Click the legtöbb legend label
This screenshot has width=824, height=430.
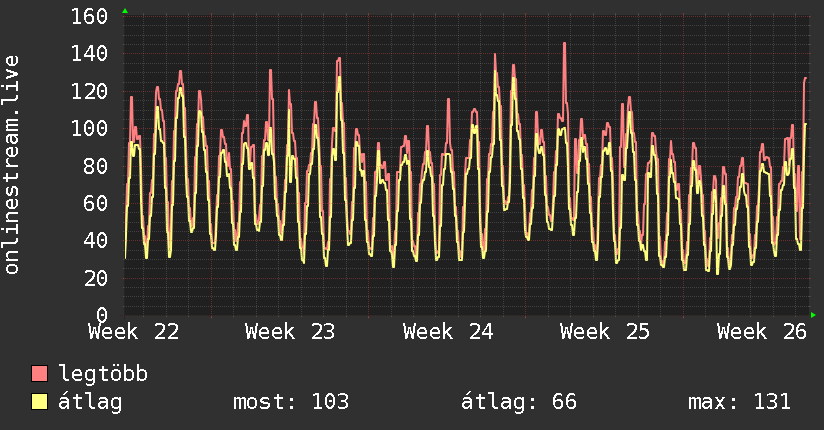pyautogui.click(x=103, y=374)
